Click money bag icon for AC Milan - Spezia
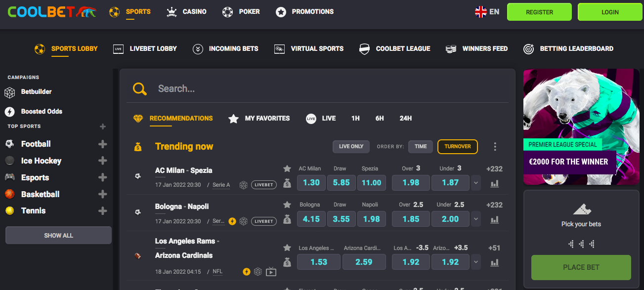 tap(287, 183)
